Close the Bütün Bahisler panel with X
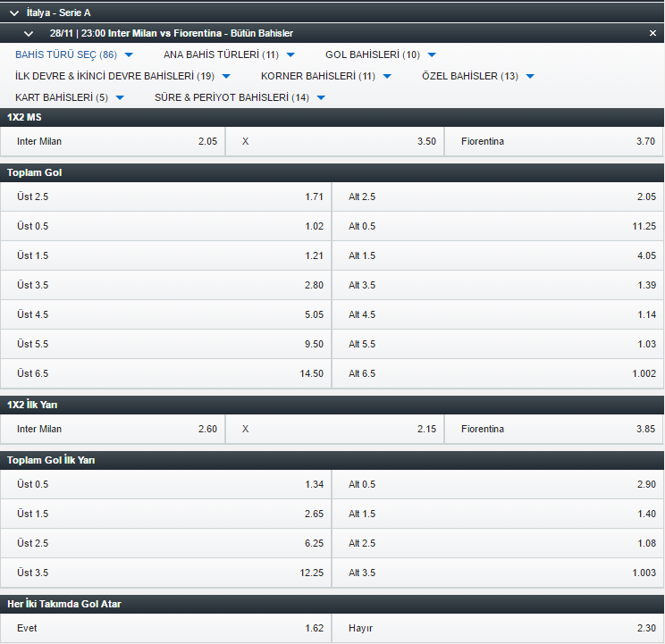 (x=652, y=33)
